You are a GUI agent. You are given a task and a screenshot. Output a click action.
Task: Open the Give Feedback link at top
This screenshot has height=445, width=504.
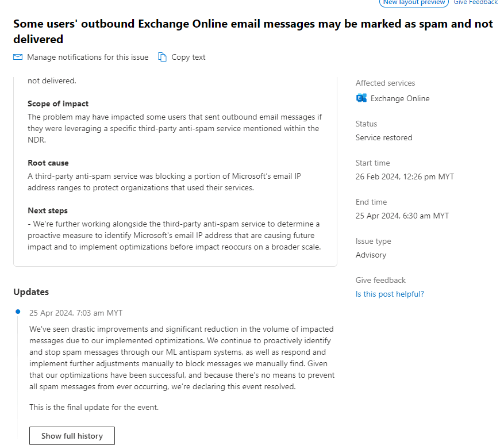[476, 2]
